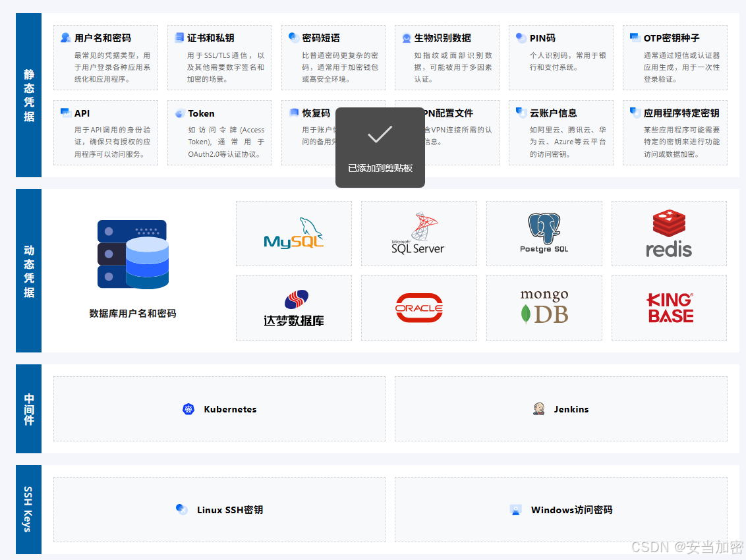This screenshot has width=746, height=560.
Task: Click the Windows访问密码 label
Action: tap(572, 509)
